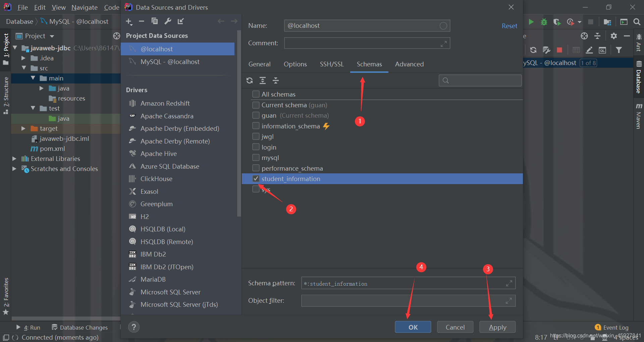Synchronize database with refresh icon

click(533, 50)
